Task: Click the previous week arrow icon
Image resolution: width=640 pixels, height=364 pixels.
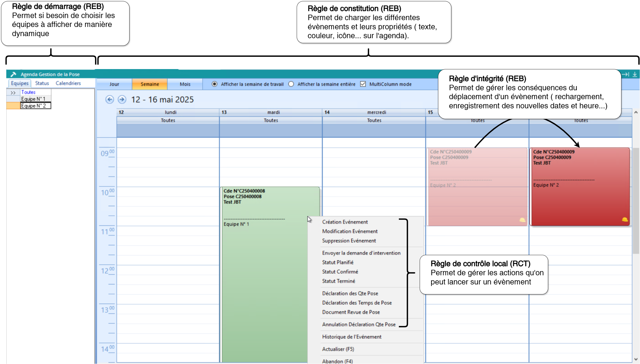Action: click(x=110, y=100)
